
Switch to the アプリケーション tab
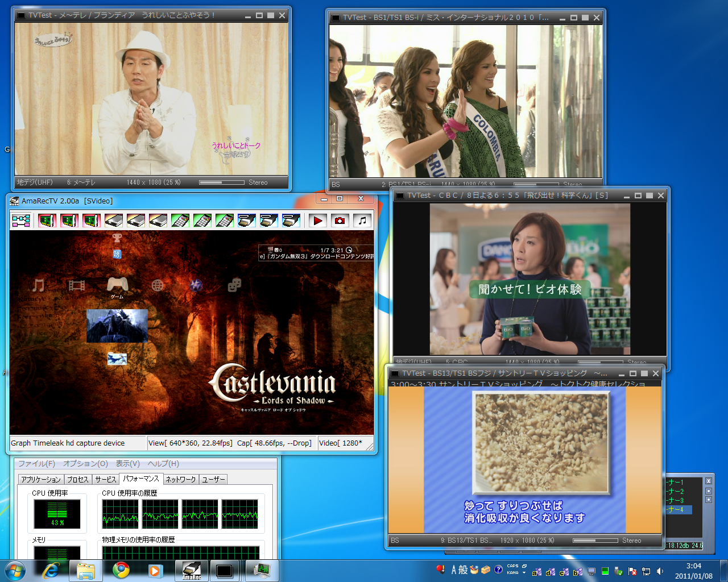pyautogui.click(x=41, y=479)
